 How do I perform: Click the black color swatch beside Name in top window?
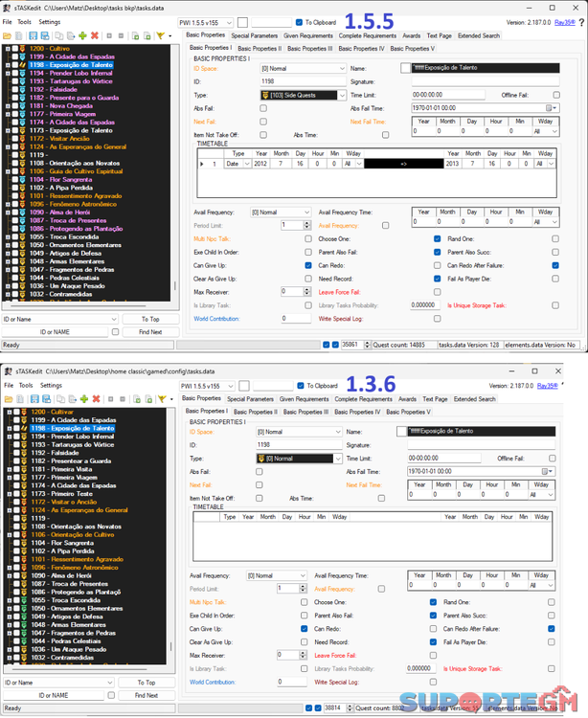405,69
